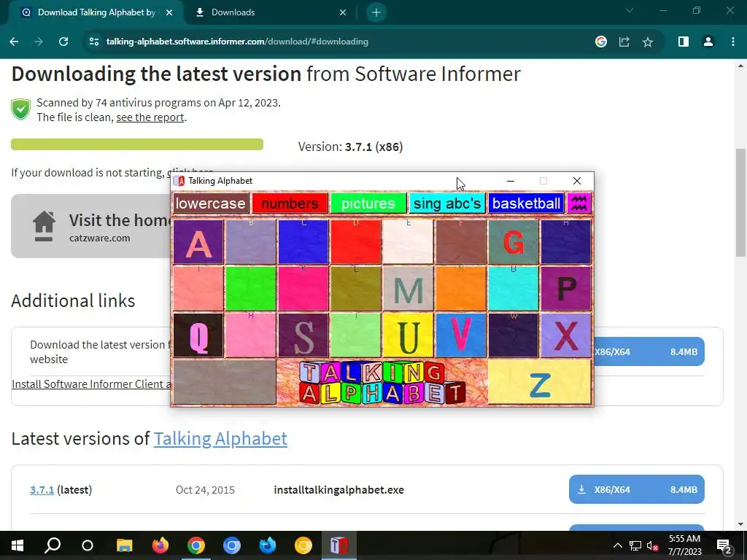Image resolution: width=747 pixels, height=560 pixels.
Task: Click the P letter tile
Action: [x=566, y=288]
